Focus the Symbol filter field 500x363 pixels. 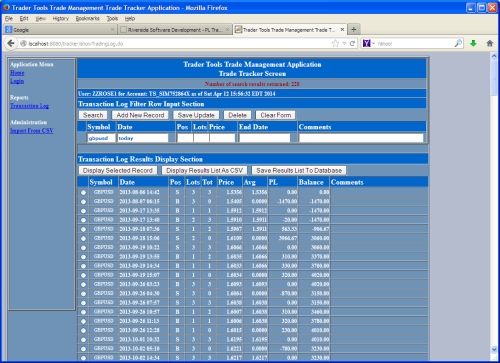coord(101,138)
